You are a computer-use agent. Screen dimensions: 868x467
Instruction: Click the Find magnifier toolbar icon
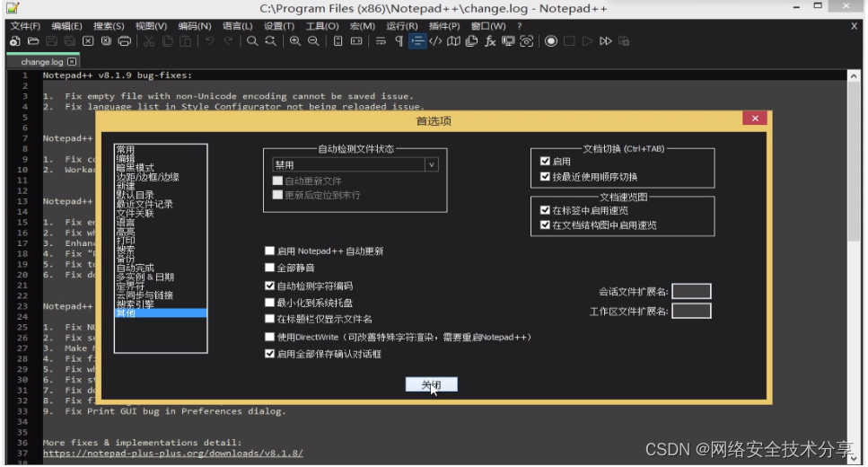coord(252,41)
